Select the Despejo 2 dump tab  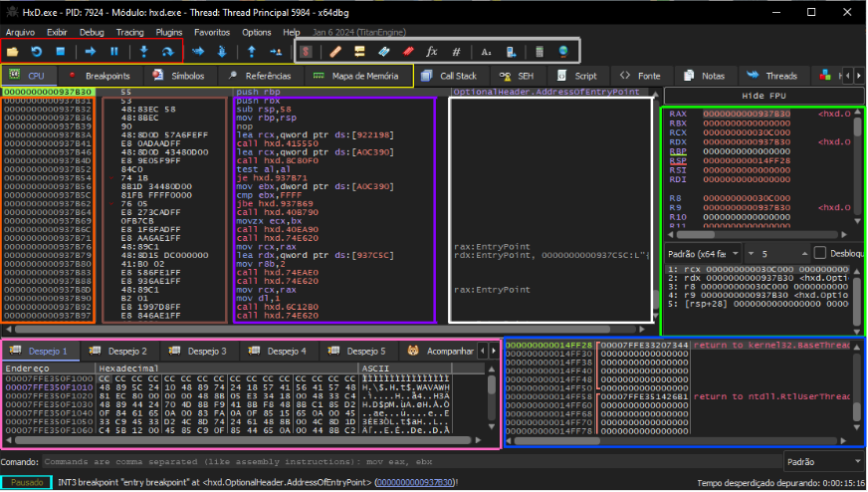click(x=119, y=352)
